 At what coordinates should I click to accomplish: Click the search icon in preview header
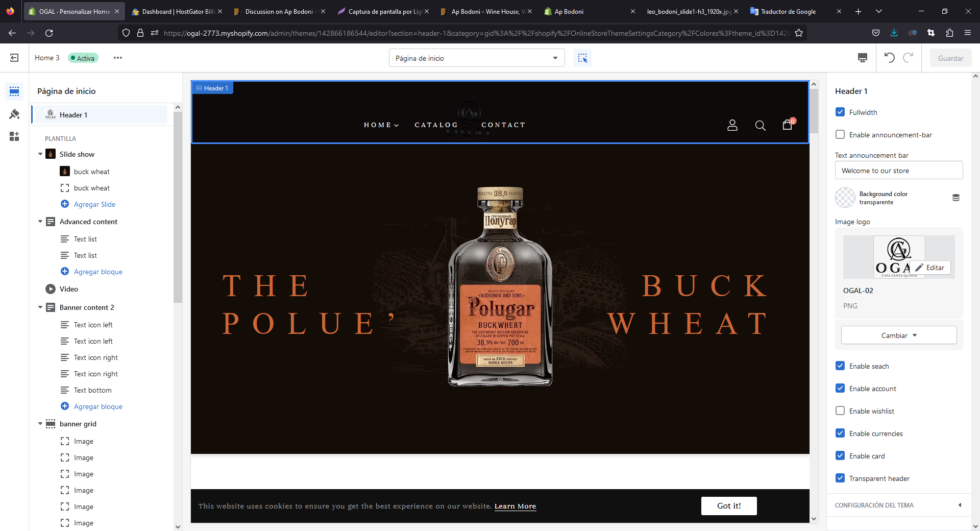tap(760, 125)
